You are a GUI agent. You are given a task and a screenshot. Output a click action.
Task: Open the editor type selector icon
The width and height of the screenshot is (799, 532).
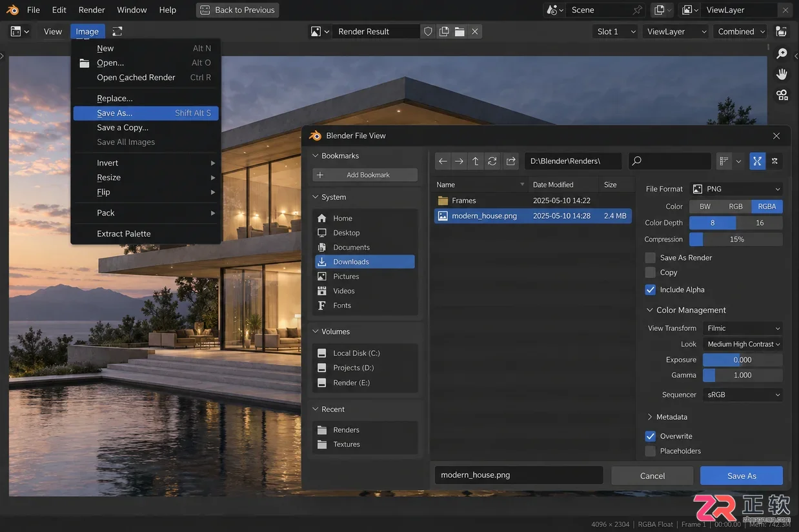(x=20, y=32)
